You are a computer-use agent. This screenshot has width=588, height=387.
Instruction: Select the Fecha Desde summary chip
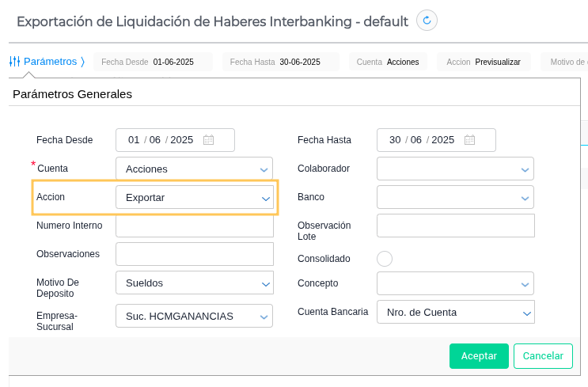[x=154, y=62]
